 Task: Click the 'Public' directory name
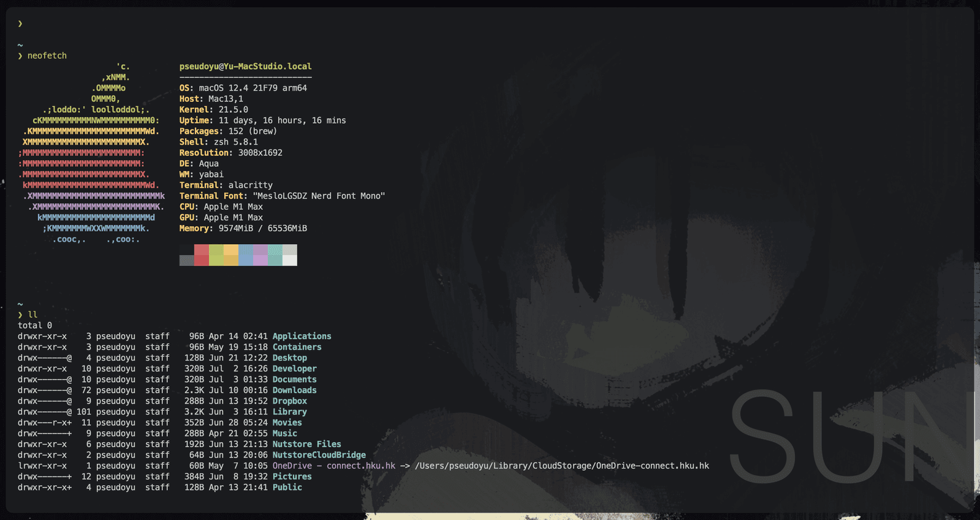coord(287,487)
